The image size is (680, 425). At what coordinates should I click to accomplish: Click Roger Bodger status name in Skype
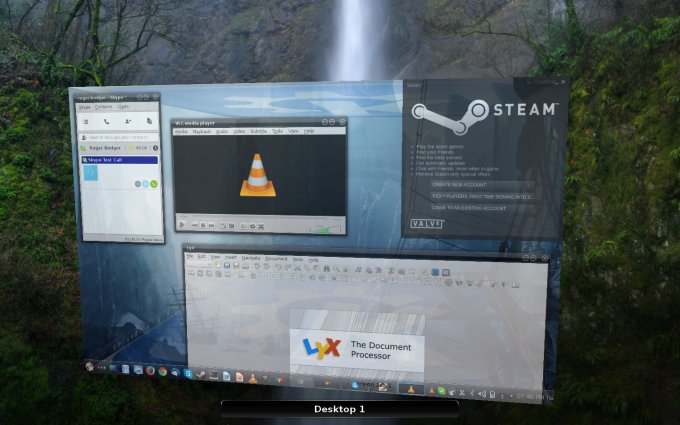(x=105, y=148)
